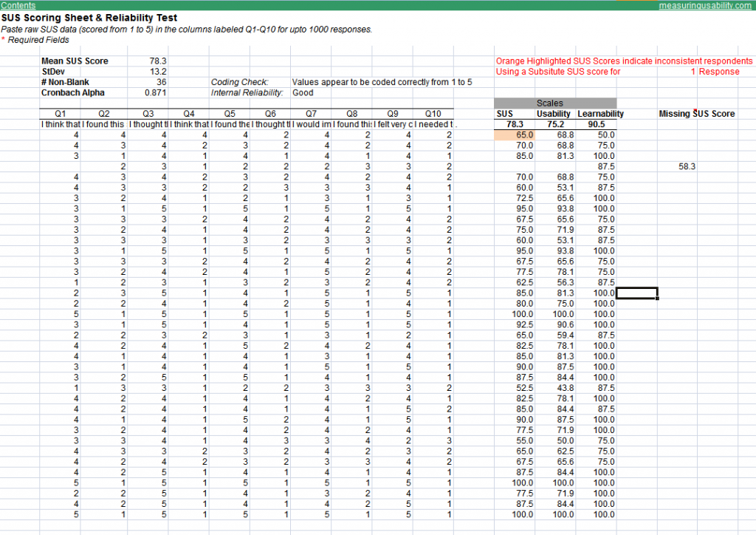
Task: Select the 'Coding Check:' label
Action: (240, 83)
